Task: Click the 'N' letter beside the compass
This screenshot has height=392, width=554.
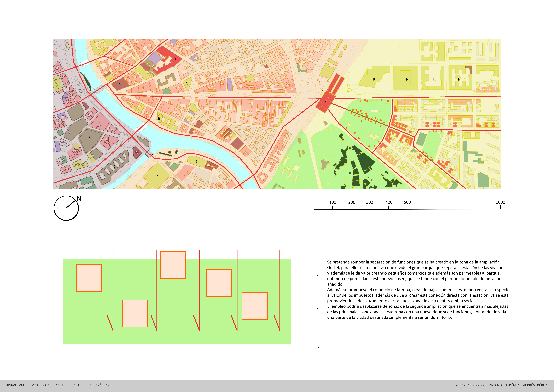Action: coord(79,198)
